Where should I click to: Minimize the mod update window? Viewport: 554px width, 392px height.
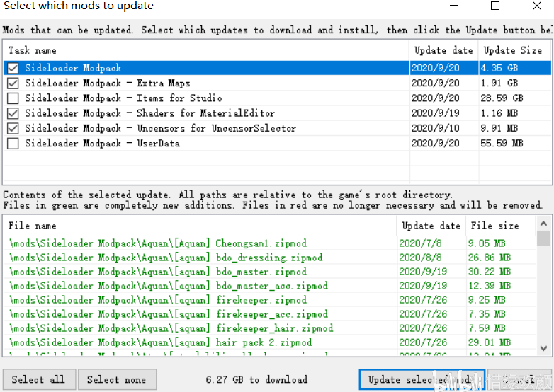pyautogui.click(x=454, y=6)
